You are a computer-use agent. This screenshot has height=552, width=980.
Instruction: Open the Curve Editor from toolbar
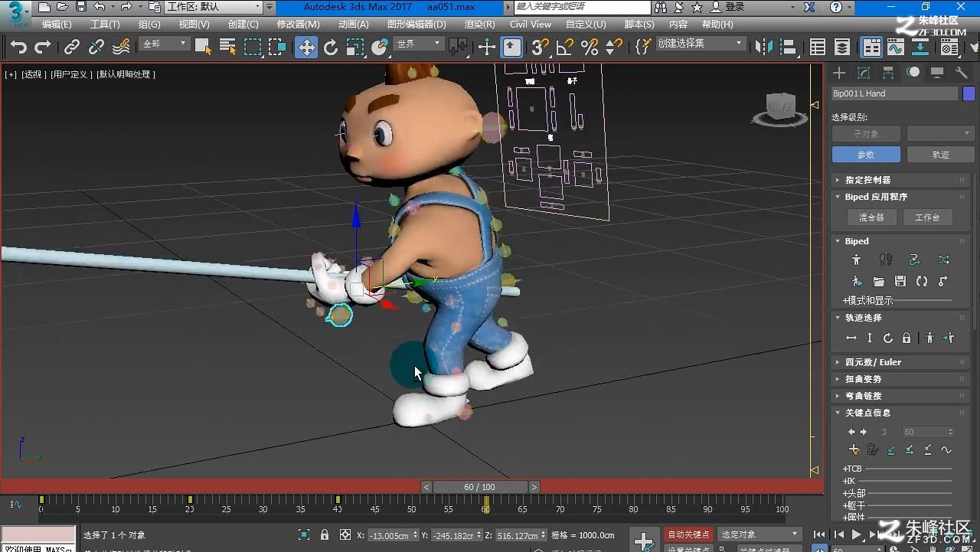tap(896, 47)
